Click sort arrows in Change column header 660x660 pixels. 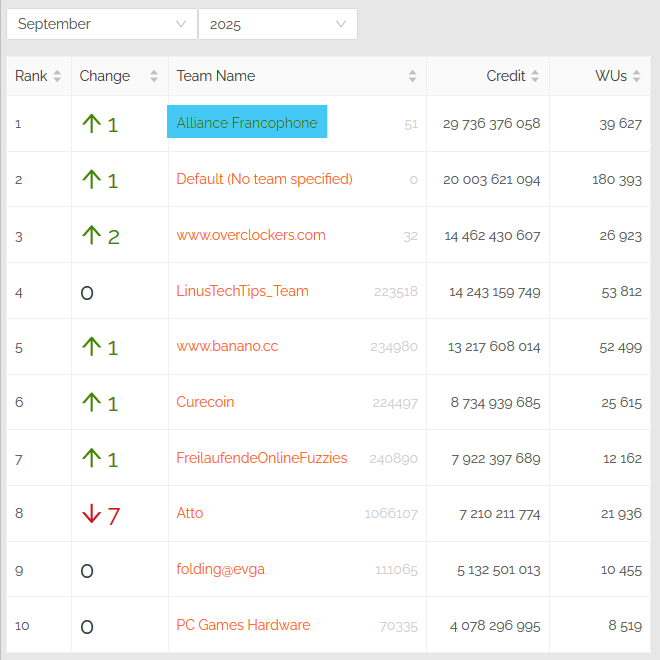154,76
